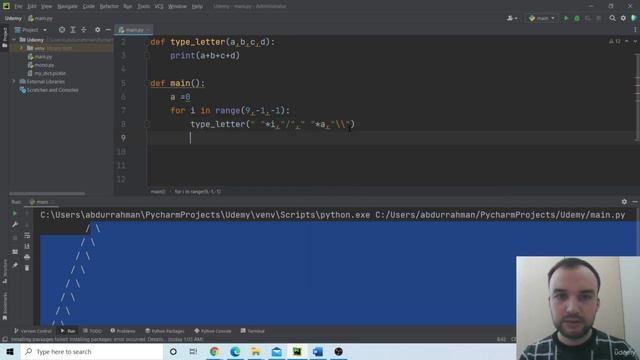Open the main run configuration dropdown
Viewport: 640px width, 360px height.
[x=542, y=18]
